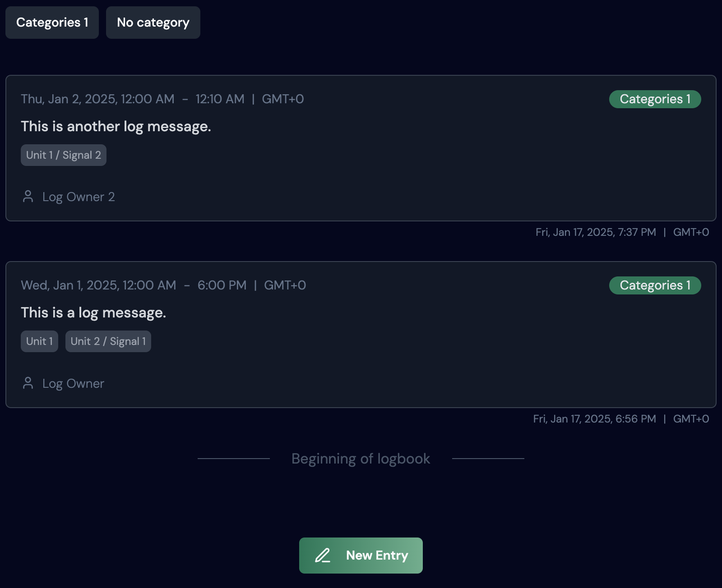This screenshot has height=588, width=722.
Task: Click the Beginning of logbook label
Action: (x=361, y=459)
